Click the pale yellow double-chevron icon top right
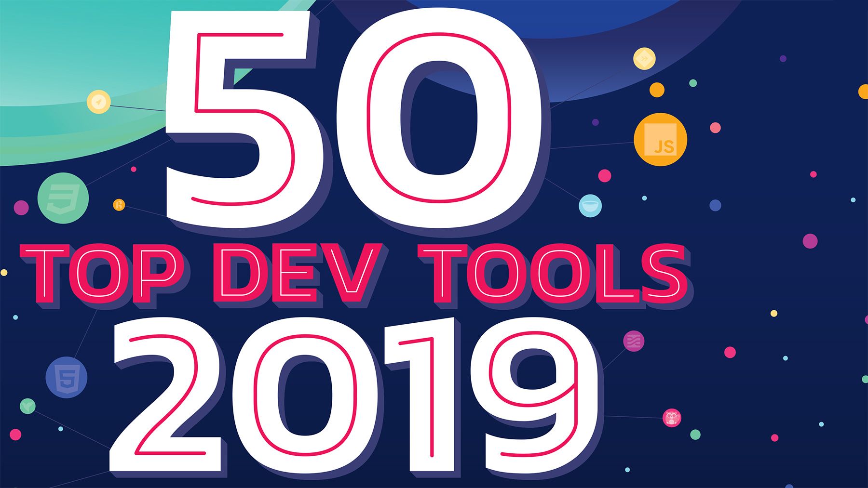 tap(645, 59)
